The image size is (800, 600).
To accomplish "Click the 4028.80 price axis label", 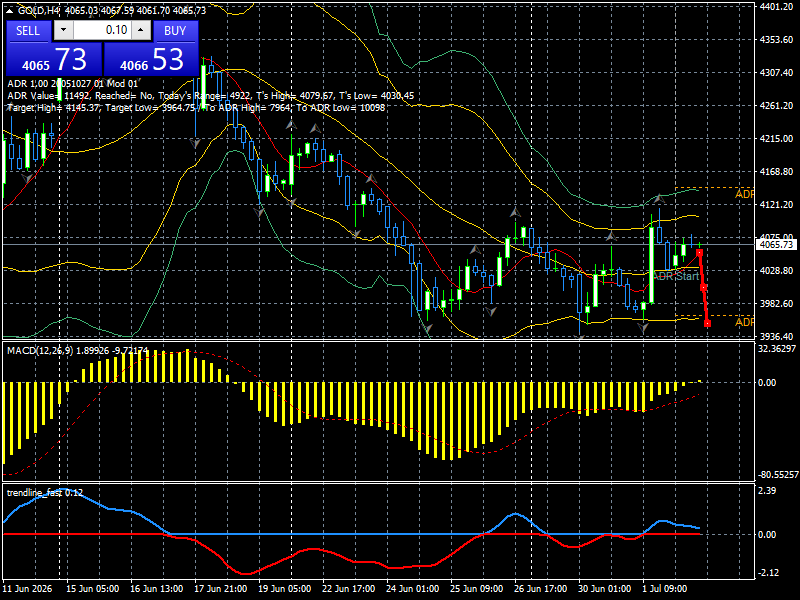I will pos(776,270).
